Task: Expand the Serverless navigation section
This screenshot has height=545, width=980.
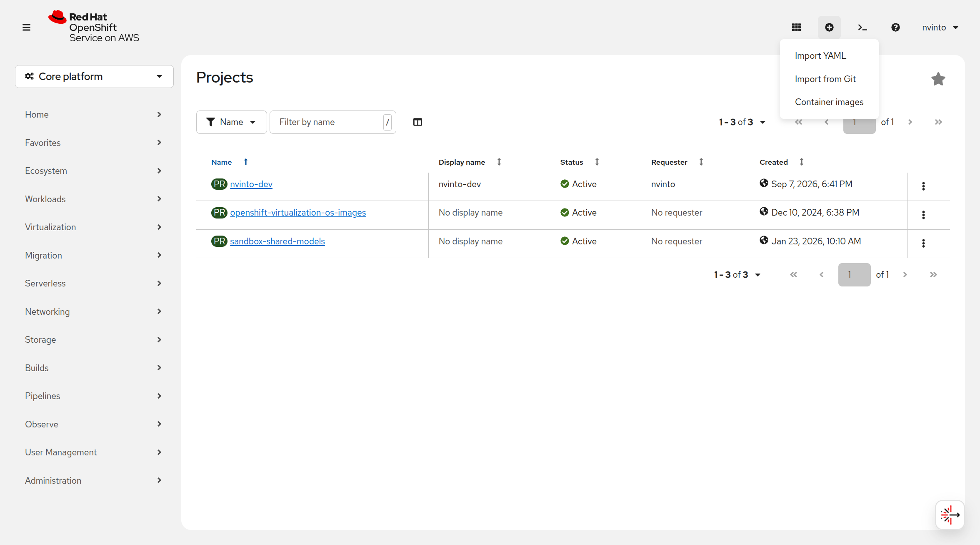Action: click(94, 283)
